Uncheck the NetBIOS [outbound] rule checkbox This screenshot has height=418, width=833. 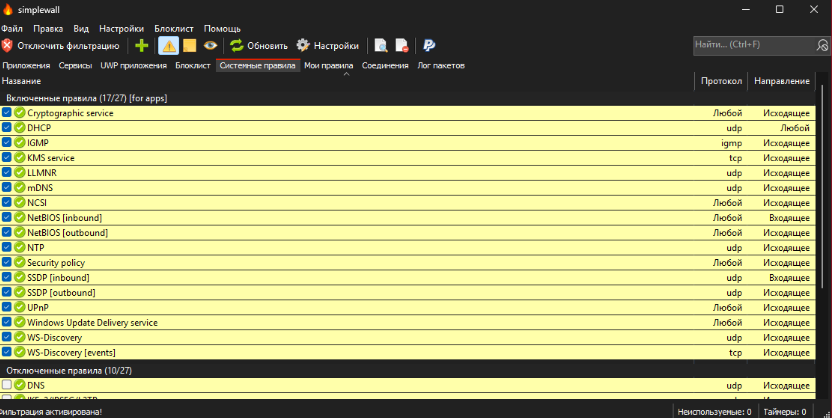pyautogui.click(x=6, y=233)
